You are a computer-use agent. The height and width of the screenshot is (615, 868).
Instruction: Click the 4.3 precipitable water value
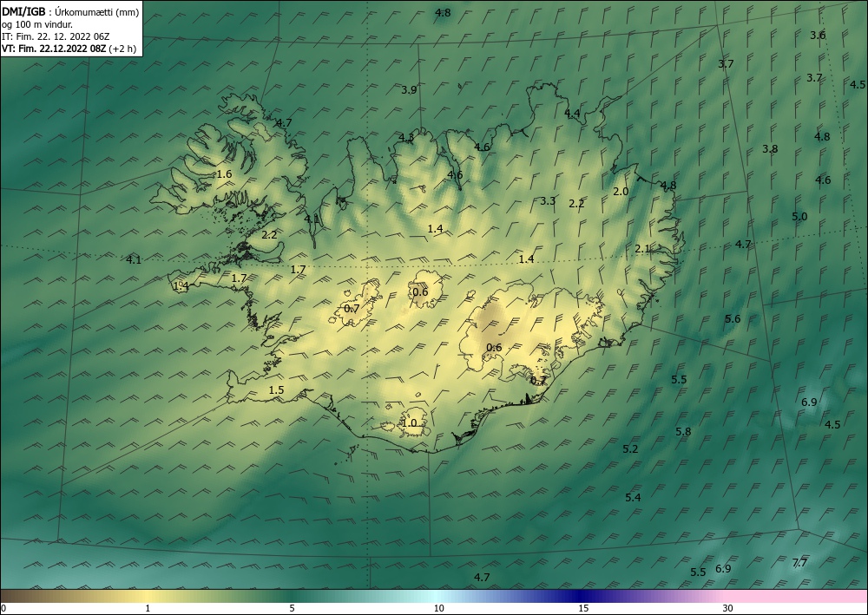tap(406, 137)
